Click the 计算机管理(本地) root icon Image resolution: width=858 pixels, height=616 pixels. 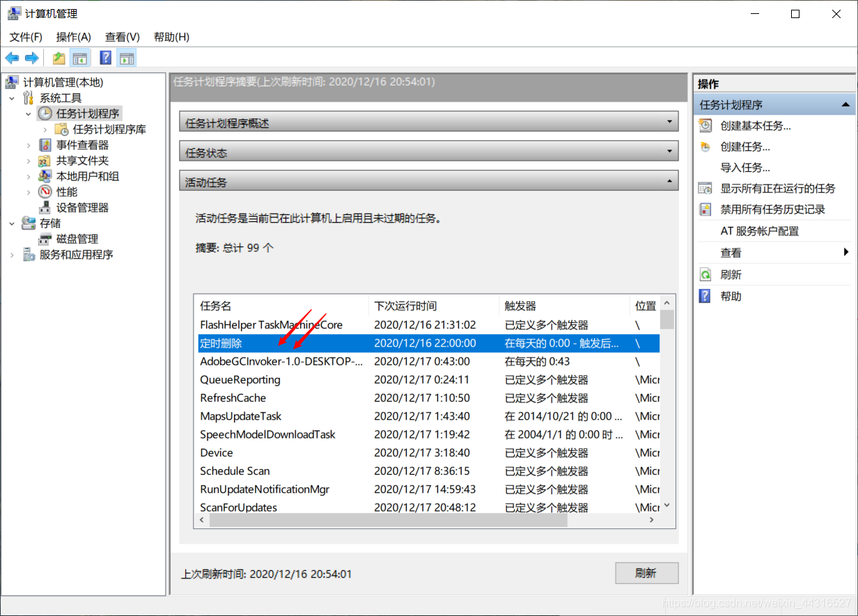(x=13, y=83)
